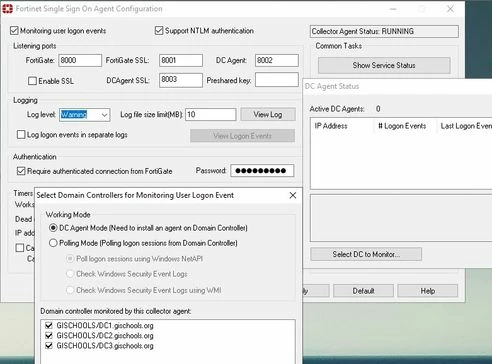The image size is (492, 364).
Task: Toggle Require authenticated connection from FortiGate
Action: click(21, 171)
